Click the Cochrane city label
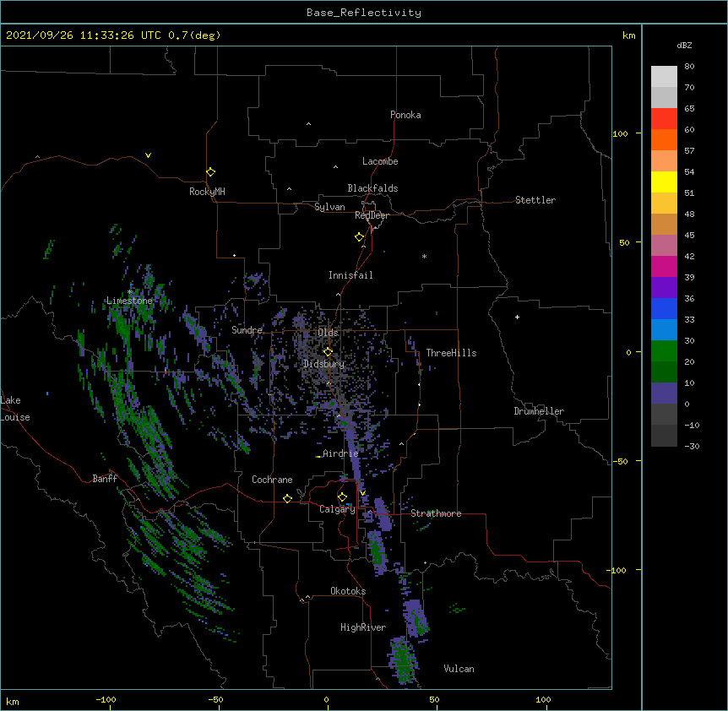This screenshot has width=728, height=711. pos(272,480)
